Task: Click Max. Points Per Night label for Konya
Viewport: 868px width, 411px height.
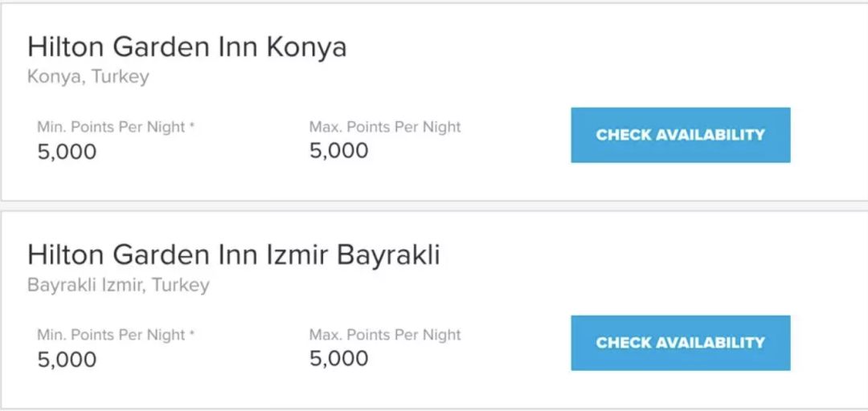Action: pyautogui.click(x=385, y=127)
